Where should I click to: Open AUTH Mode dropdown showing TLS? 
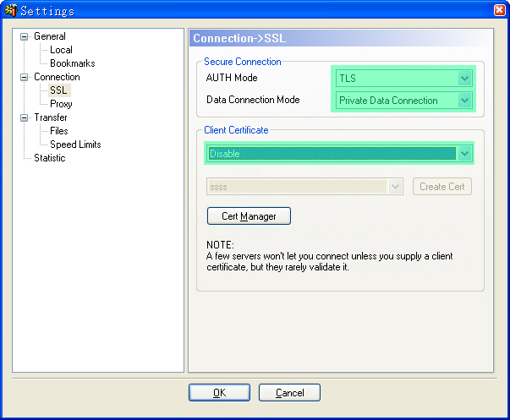pyautogui.click(x=404, y=79)
